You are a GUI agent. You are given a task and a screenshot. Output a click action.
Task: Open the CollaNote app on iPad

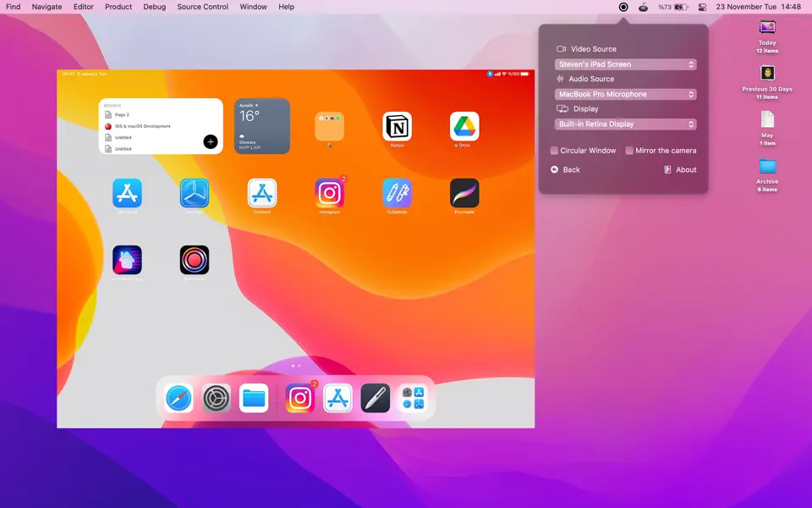pyautogui.click(x=398, y=193)
